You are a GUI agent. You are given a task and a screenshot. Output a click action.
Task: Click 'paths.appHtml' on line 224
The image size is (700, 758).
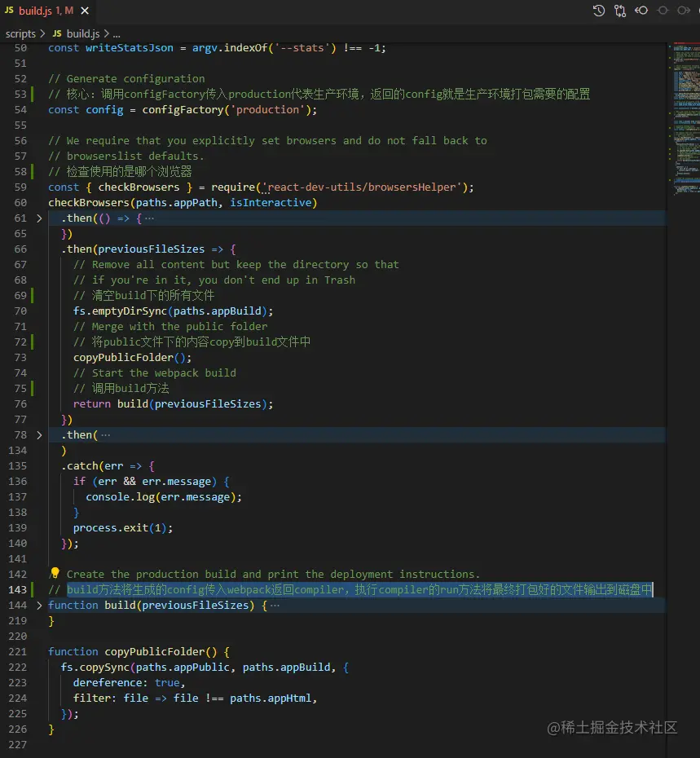(271, 698)
